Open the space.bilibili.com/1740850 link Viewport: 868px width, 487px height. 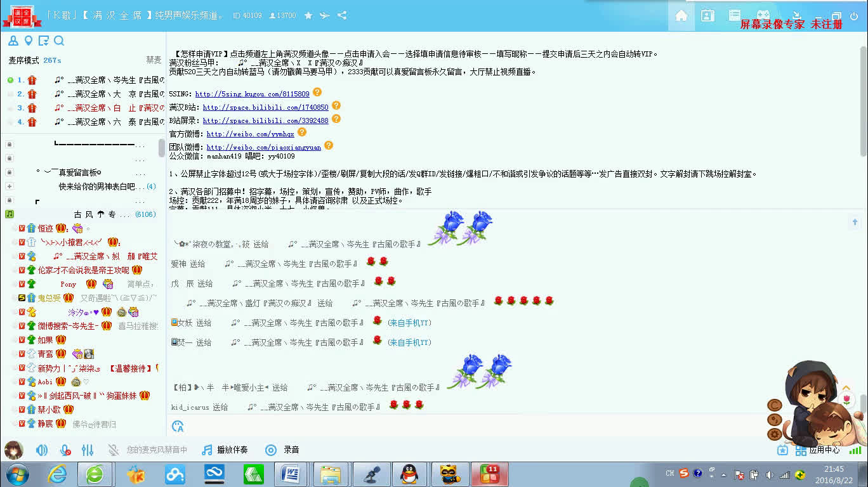(x=266, y=107)
